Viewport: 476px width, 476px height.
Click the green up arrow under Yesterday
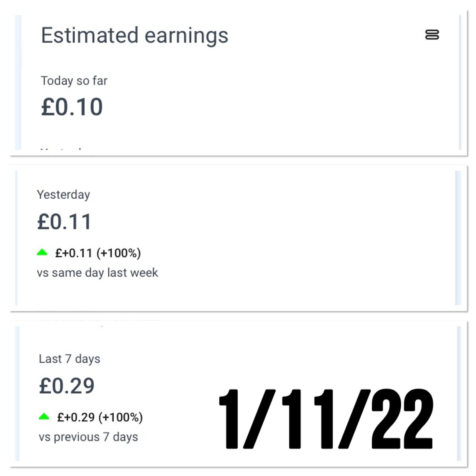42,252
